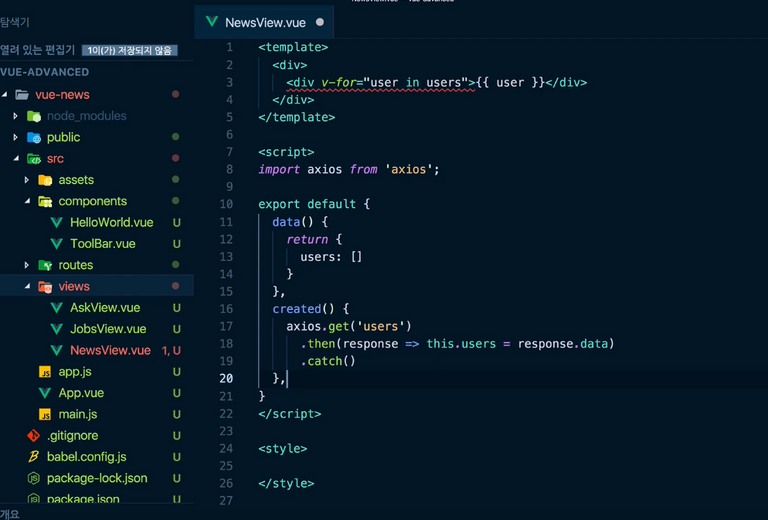Open ToolBar.vue from the explorer

click(x=103, y=244)
